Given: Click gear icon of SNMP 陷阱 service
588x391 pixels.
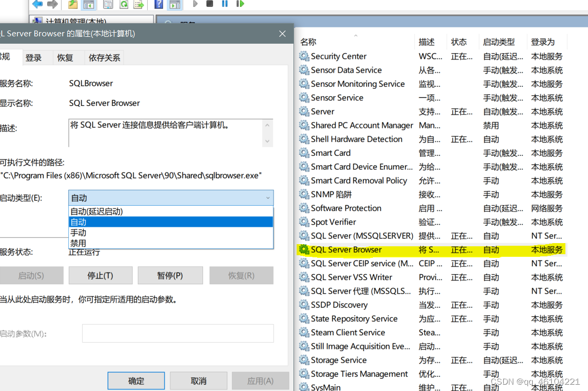Looking at the screenshot, I should [304, 194].
